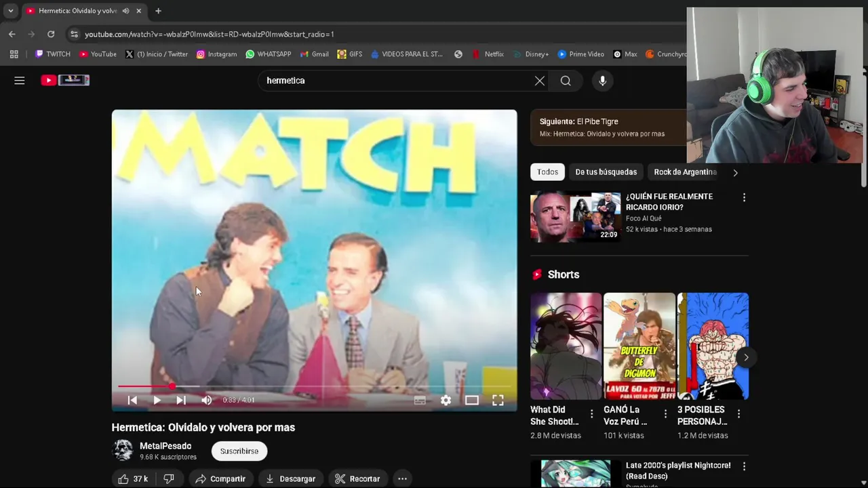Start voice search with microphone icon
This screenshot has width=868, height=488.
pos(602,81)
